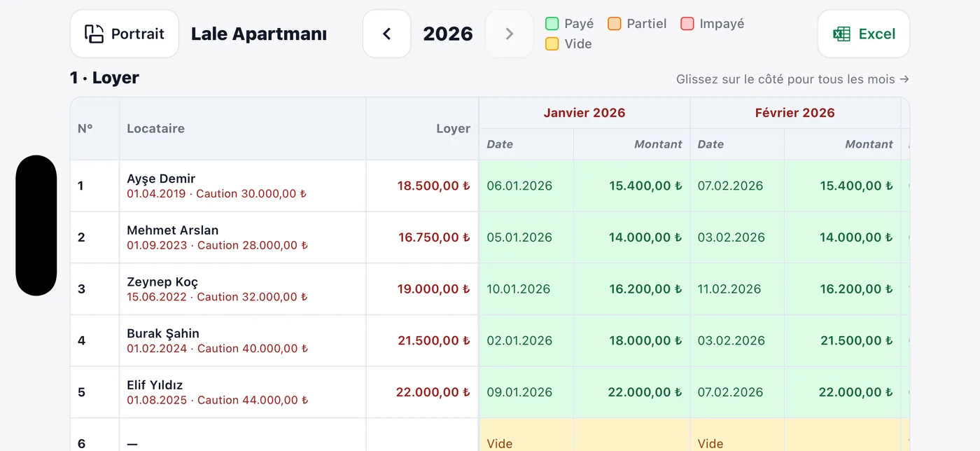Switch to Portrait orientation

pos(125,34)
